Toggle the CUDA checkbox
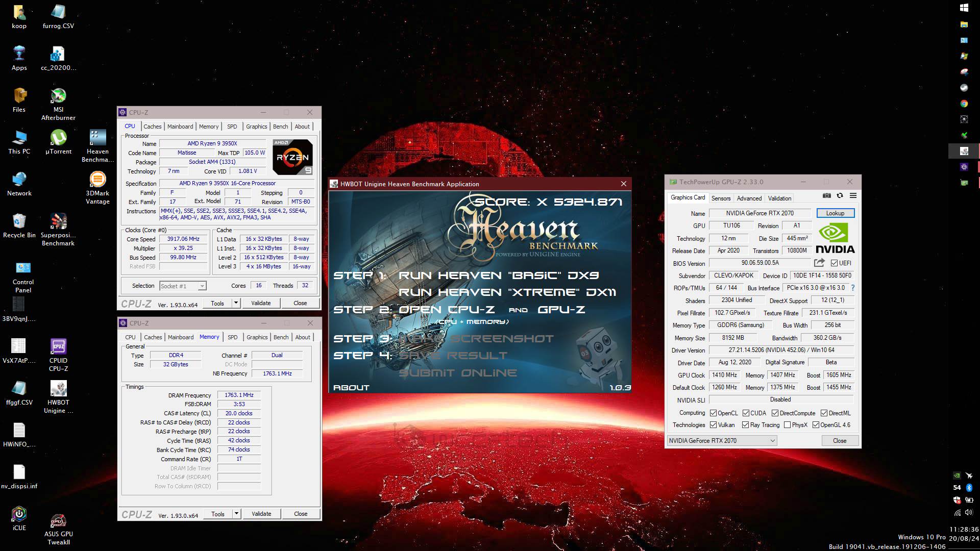The height and width of the screenshot is (551, 980). (x=746, y=413)
